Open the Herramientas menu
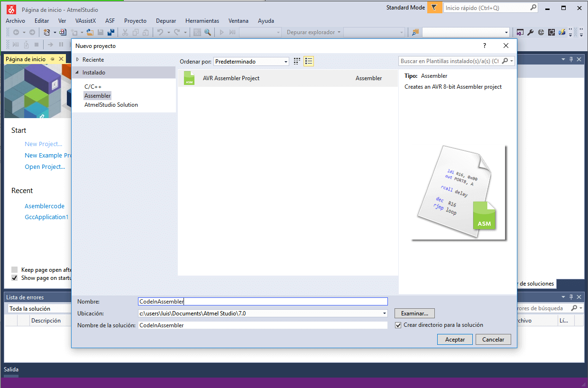 202,21
